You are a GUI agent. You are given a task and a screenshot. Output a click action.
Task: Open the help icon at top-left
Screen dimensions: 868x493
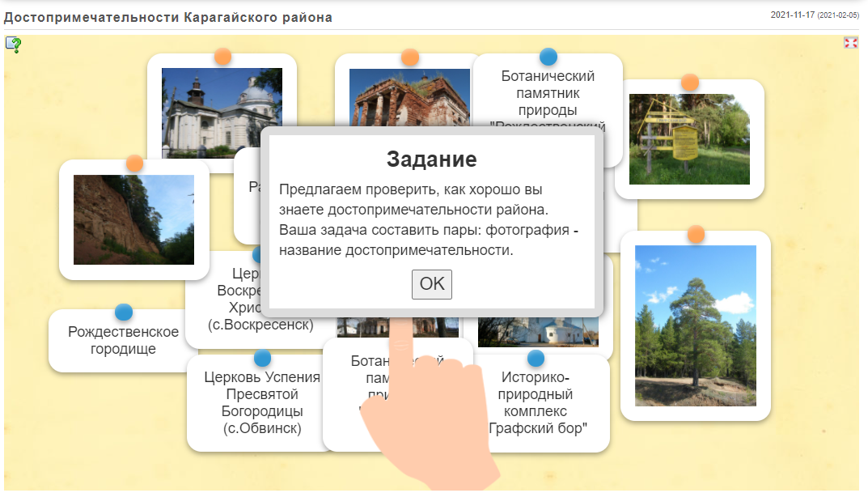(x=13, y=45)
